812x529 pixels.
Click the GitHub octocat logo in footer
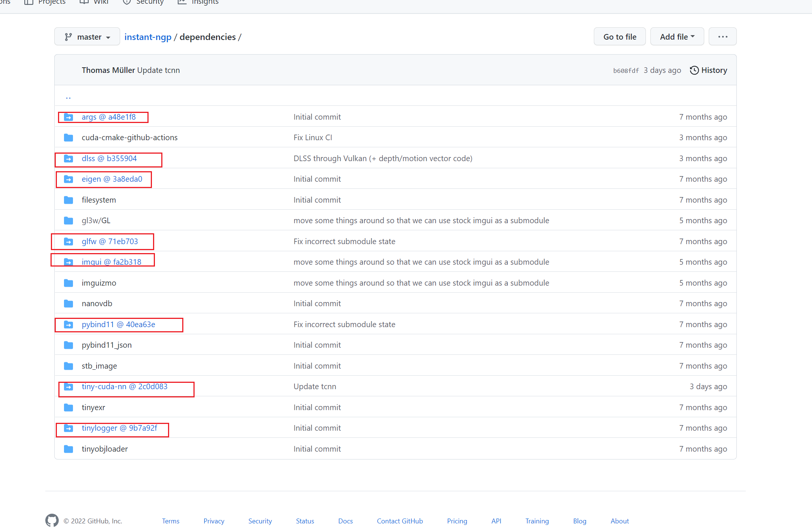[52, 520]
